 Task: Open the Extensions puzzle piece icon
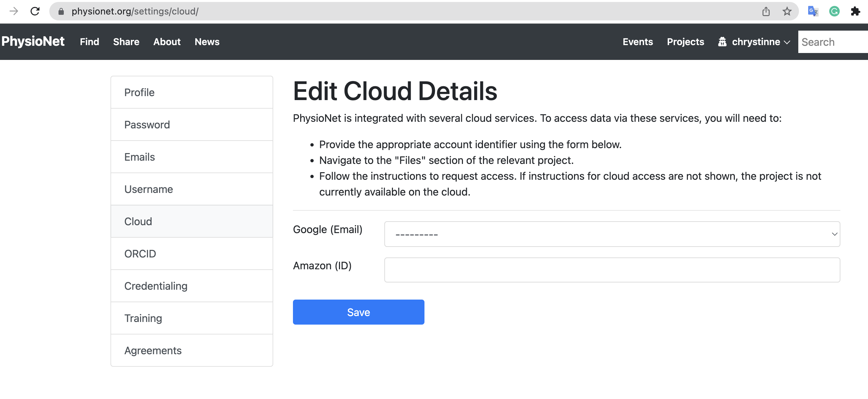[x=855, y=11]
